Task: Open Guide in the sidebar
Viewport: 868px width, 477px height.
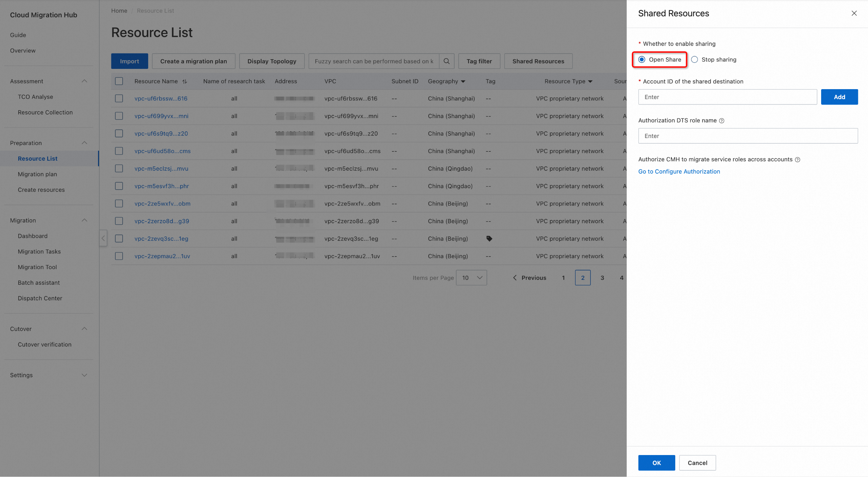Action: pos(18,35)
